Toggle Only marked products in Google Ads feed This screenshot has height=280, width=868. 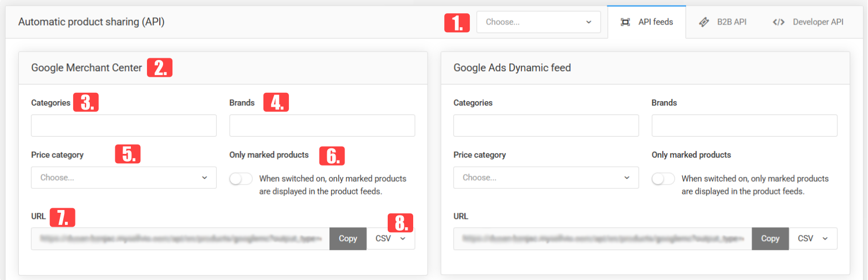(663, 179)
